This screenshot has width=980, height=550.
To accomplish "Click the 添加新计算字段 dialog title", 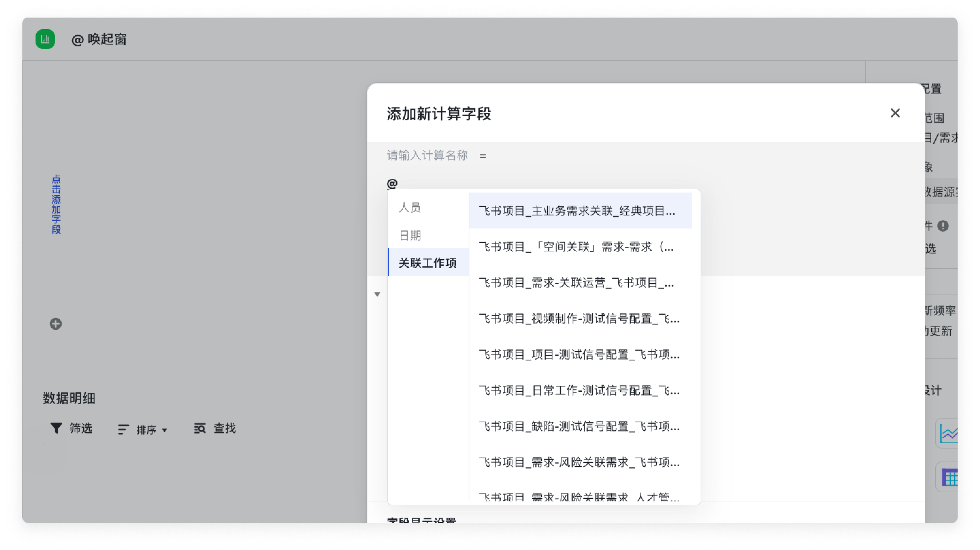I will point(439,114).
